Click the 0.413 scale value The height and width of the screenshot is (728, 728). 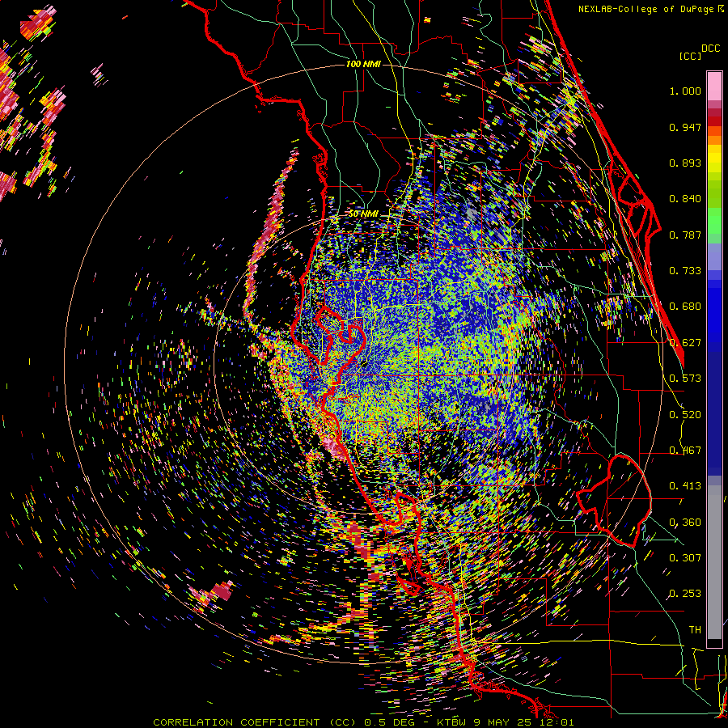[x=685, y=486]
